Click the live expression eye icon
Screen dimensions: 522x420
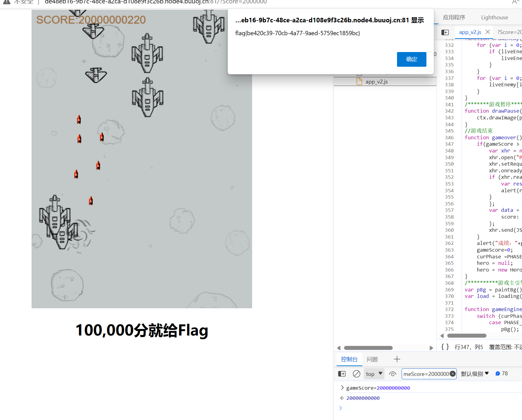(x=393, y=374)
